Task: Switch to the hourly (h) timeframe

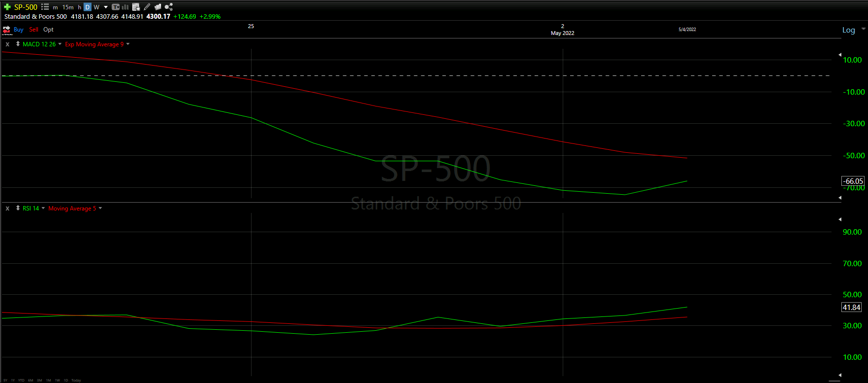Action: tap(79, 7)
